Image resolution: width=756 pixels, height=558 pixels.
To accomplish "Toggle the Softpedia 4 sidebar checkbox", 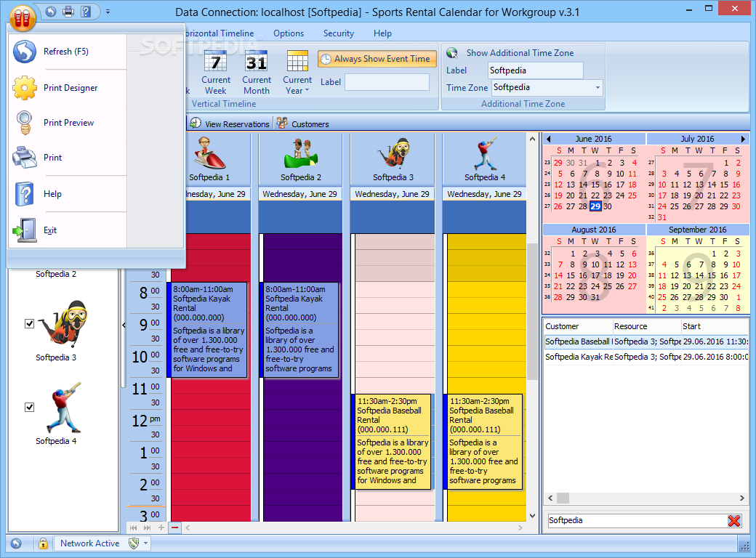I will pos(29,408).
